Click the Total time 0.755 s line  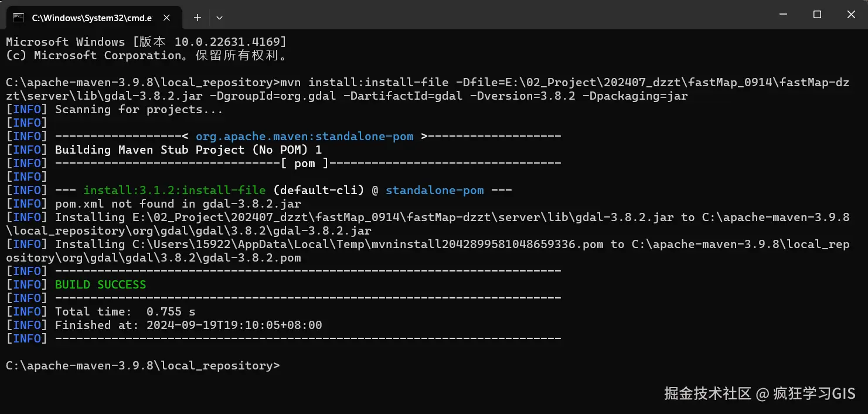click(125, 311)
